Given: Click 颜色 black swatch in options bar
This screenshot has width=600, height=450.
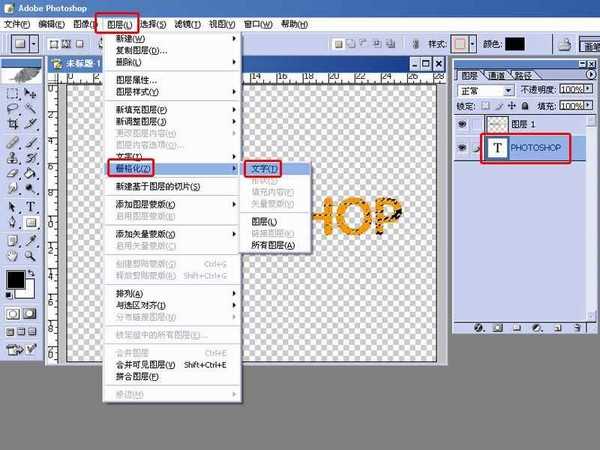Looking at the screenshot, I should click(x=515, y=44).
